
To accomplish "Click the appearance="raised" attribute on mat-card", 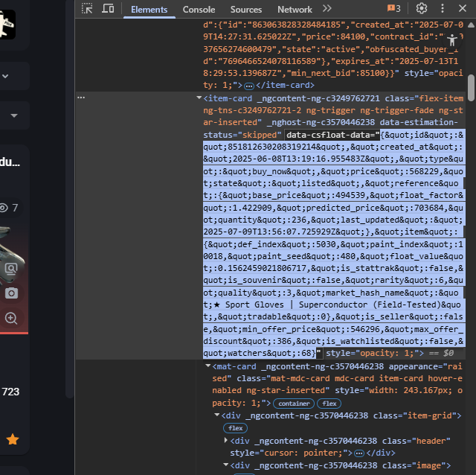I will pos(337,372).
